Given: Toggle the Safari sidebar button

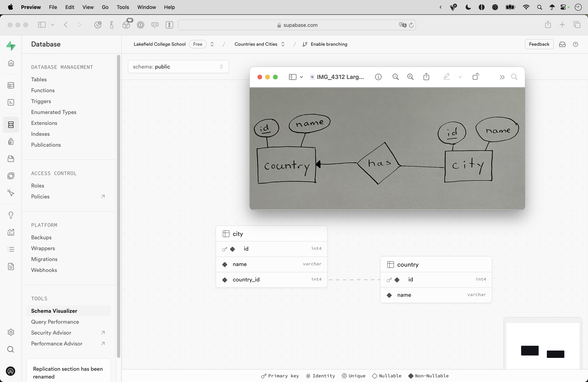Looking at the screenshot, I should (42, 25).
